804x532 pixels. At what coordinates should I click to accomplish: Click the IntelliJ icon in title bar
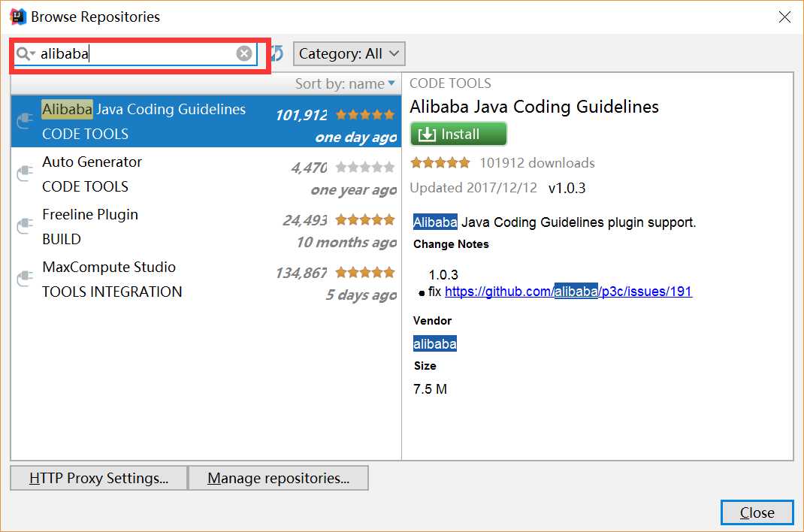click(x=18, y=17)
